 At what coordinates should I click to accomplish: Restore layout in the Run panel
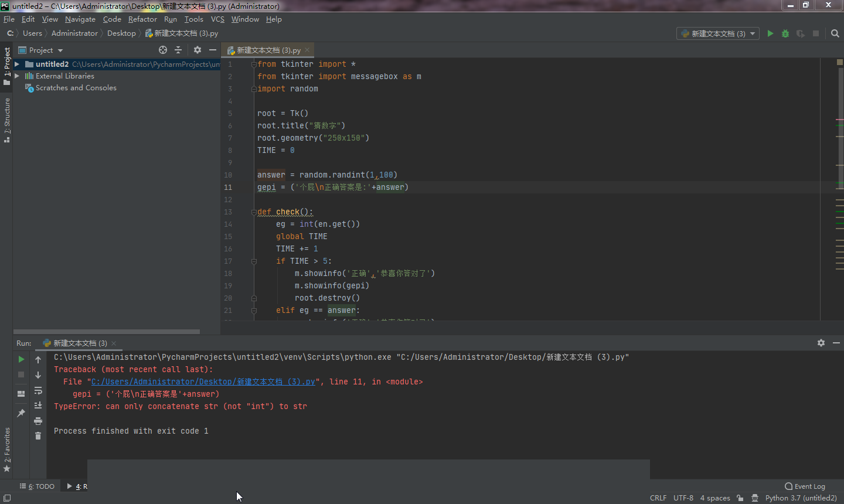(21, 394)
